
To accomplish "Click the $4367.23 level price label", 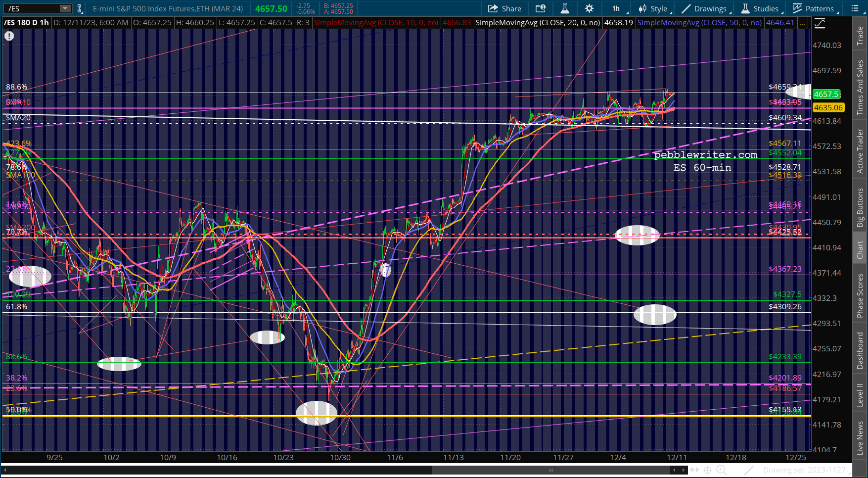I will (x=785, y=269).
